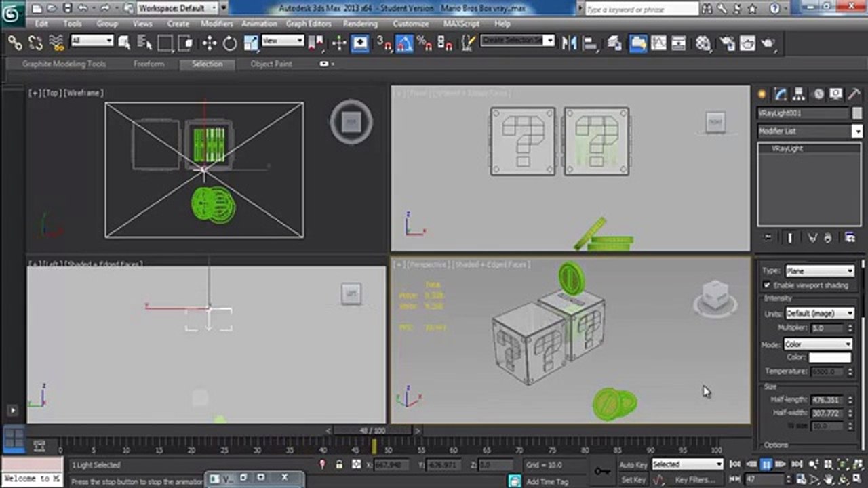Open the Modifiers menu
The width and height of the screenshot is (868, 488).
[x=216, y=24]
